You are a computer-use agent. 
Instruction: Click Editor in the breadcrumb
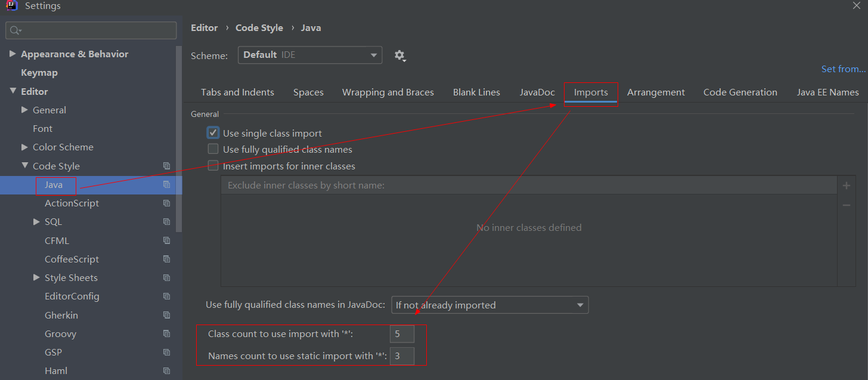point(204,28)
